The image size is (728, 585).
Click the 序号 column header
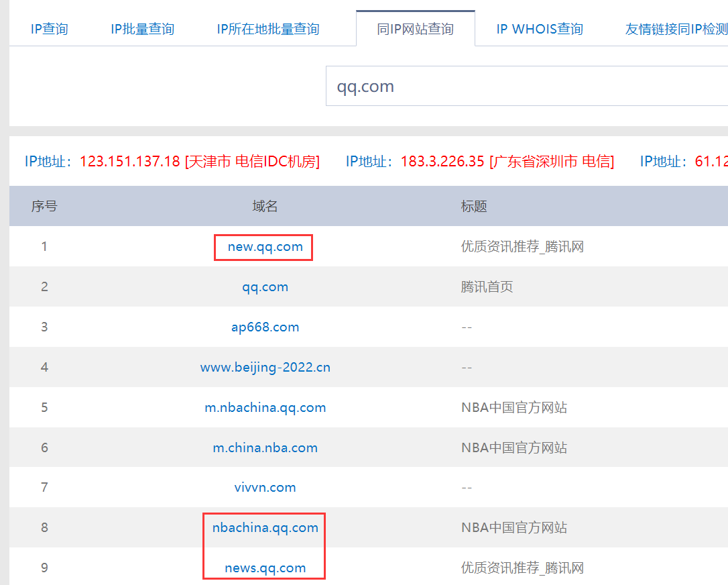tap(44, 206)
